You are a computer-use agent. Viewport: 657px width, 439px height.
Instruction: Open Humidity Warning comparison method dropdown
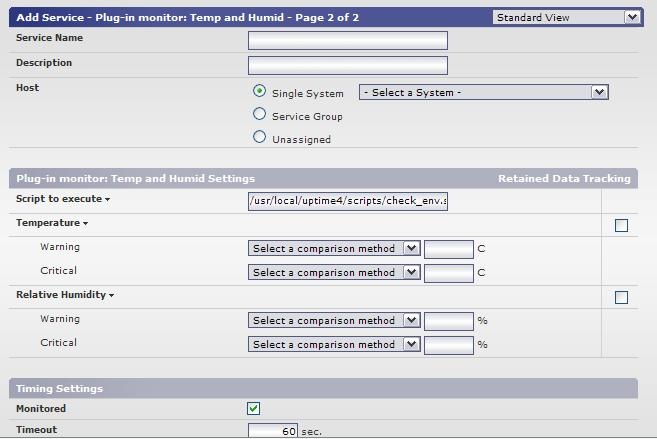pos(334,320)
